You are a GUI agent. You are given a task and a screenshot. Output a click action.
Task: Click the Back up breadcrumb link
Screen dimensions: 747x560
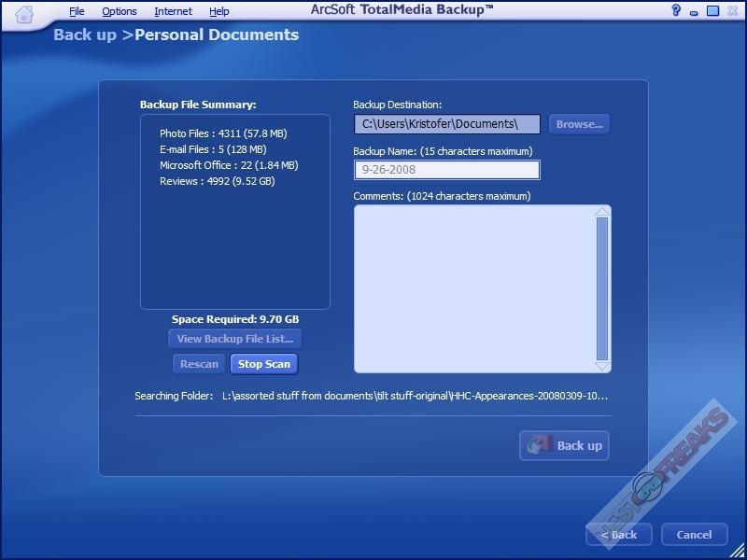click(85, 35)
